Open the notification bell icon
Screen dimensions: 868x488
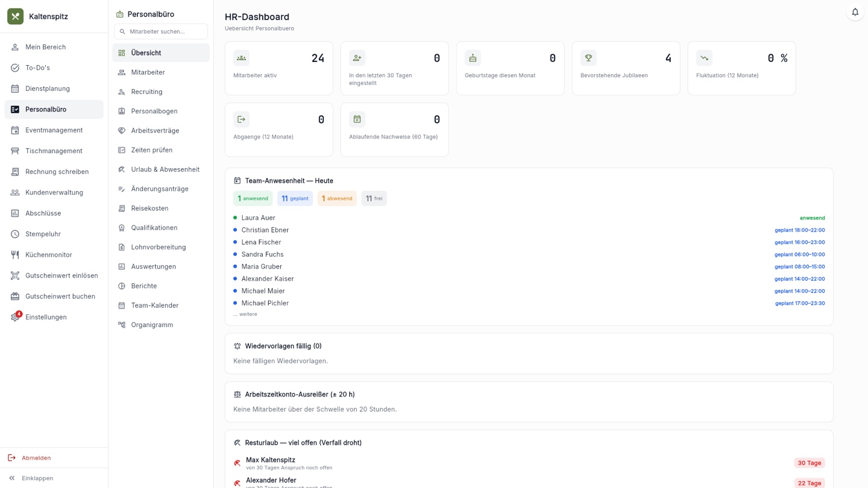pyautogui.click(x=855, y=12)
